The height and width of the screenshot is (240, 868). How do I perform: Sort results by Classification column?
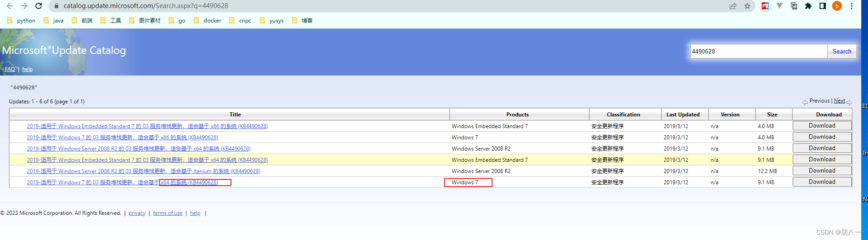624,115
